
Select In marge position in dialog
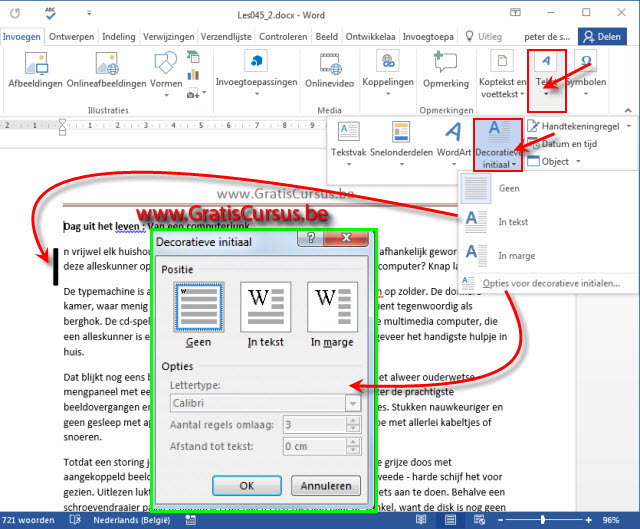(332, 314)
